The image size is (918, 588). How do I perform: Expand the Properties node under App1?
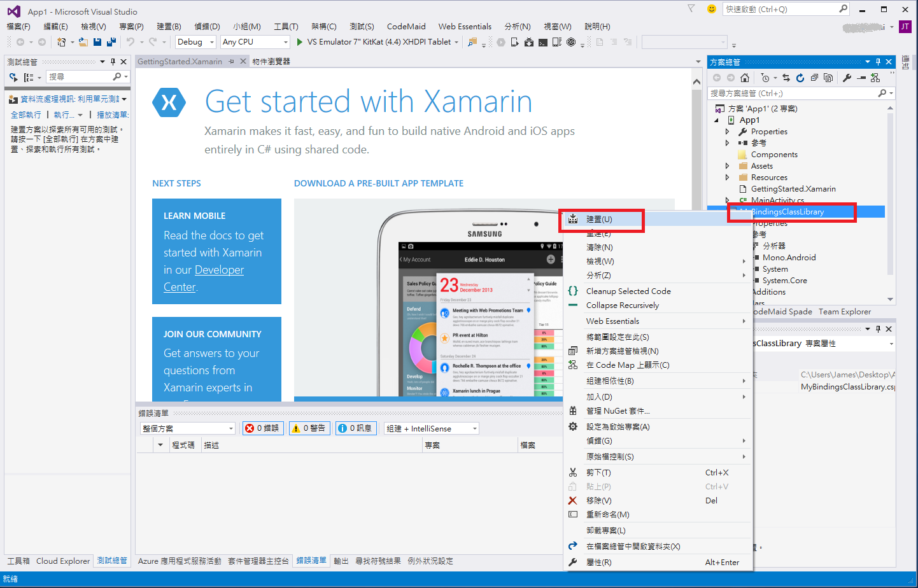click(728, 132)
